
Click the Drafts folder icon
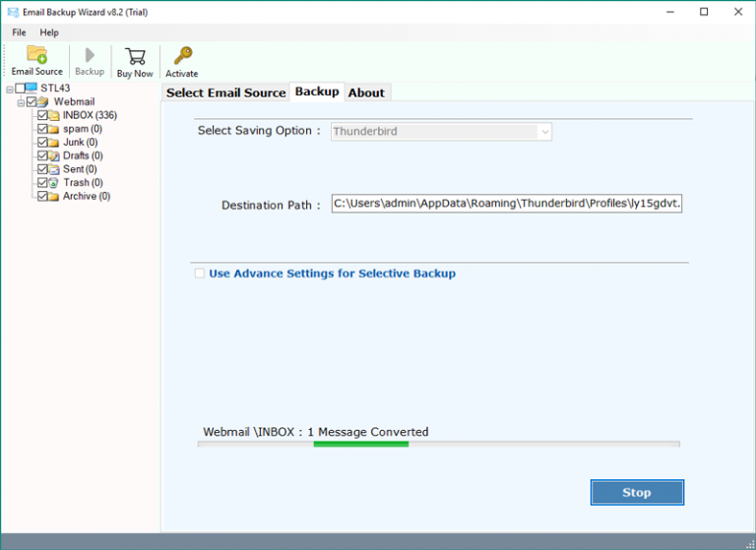(x=54, y=155)
